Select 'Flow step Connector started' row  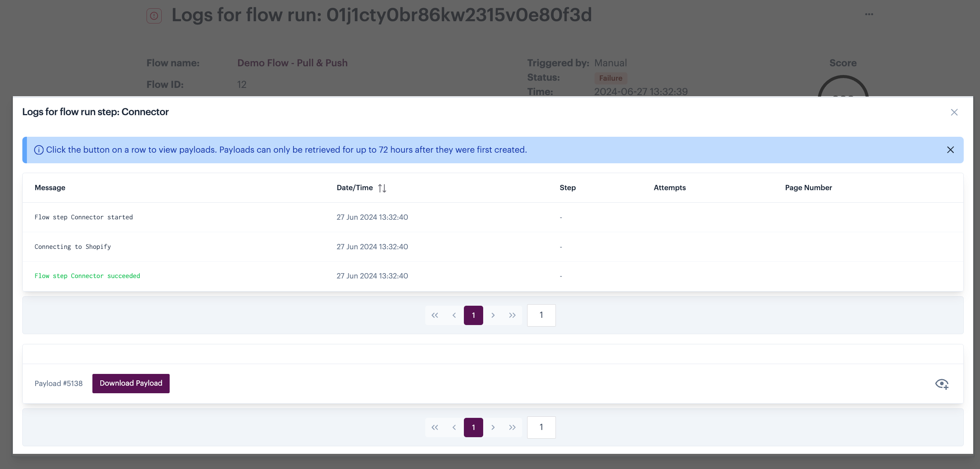(493, 217)
